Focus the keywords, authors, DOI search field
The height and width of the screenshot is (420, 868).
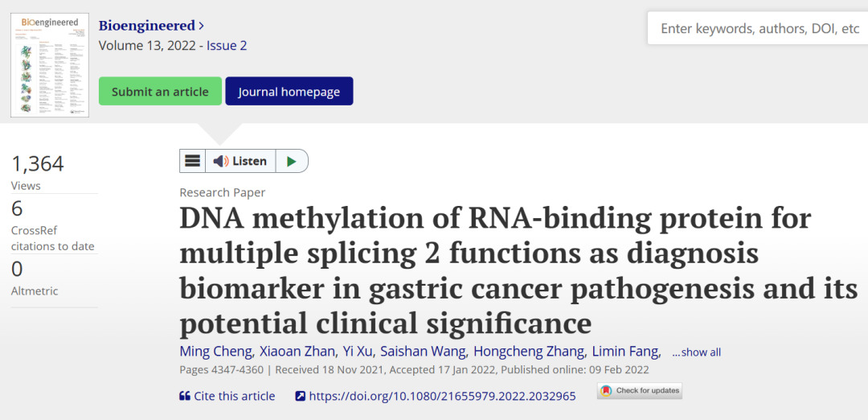pyautogui.click(x=758, y=28)
